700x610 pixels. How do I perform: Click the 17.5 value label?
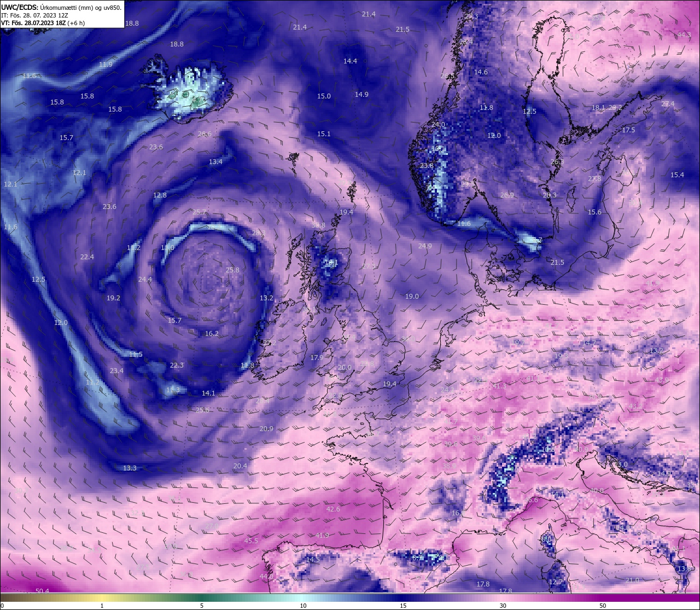628,130
